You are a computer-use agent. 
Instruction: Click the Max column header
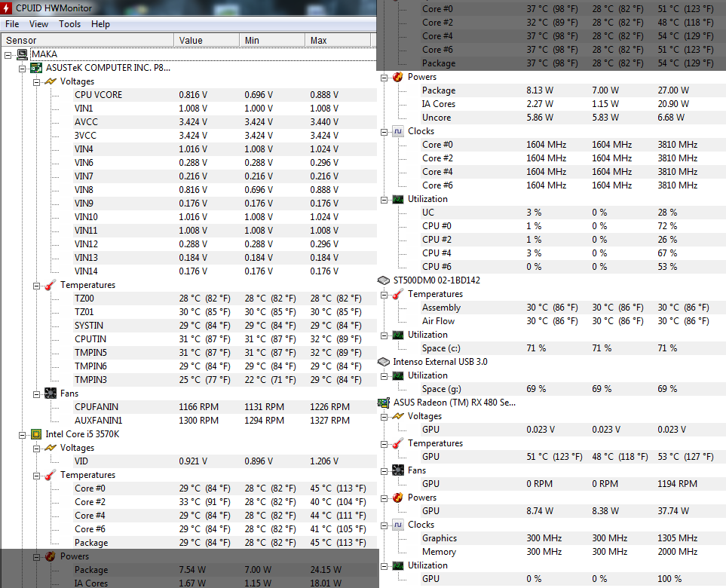(338, 40)
